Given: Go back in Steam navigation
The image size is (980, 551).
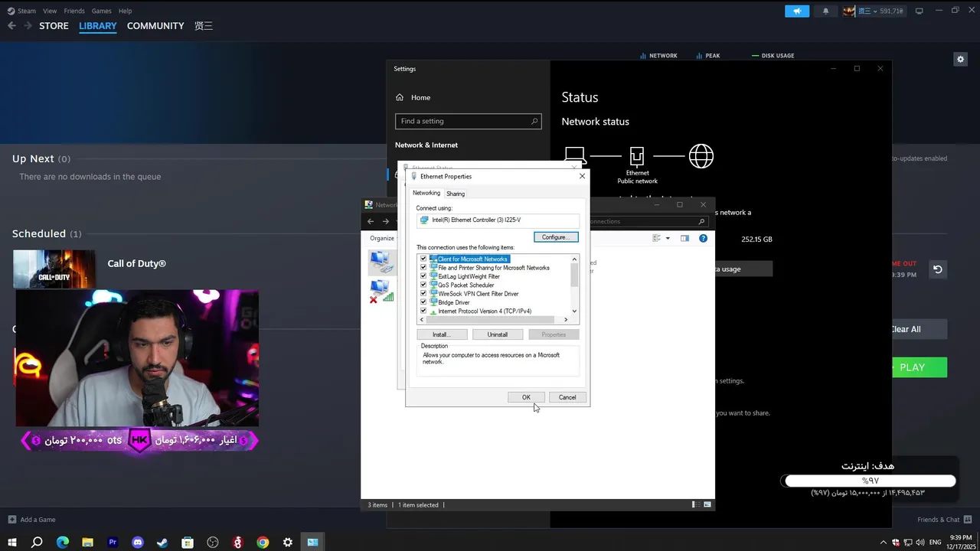Looking at the screenshot, I should [11, 25].
